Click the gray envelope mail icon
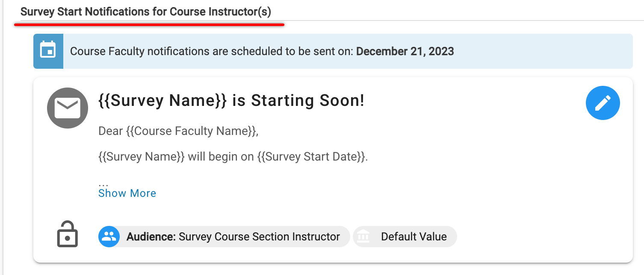This screenshot has height=275, width=644. coord(68,108)
